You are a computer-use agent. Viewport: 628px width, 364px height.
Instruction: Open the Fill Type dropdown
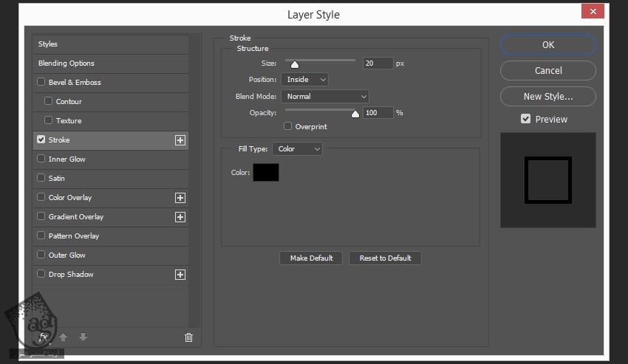point(297,149)
